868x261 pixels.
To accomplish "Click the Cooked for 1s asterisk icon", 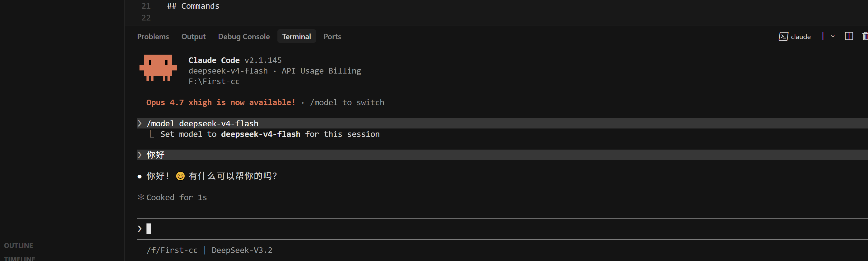I will coord(141,197).
